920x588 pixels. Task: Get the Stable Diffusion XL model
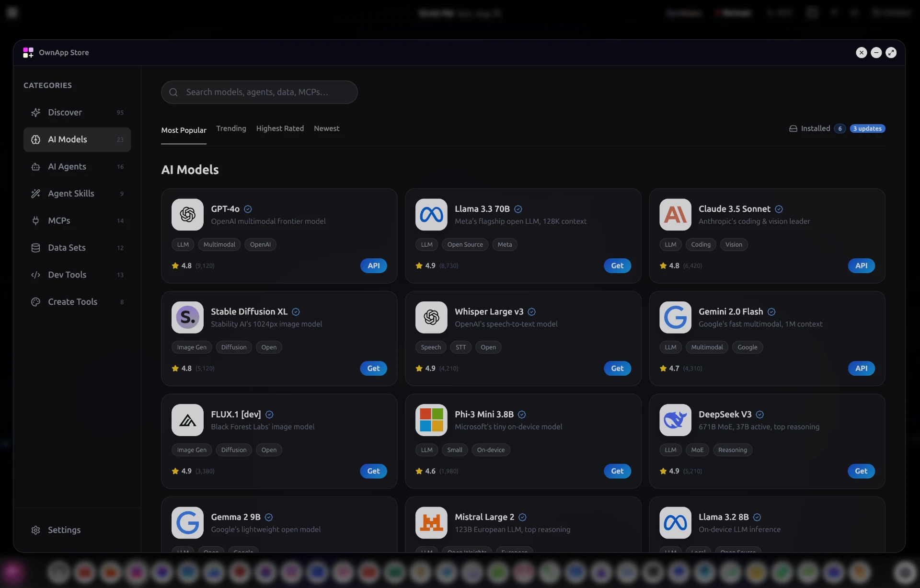pyautogui.click(x=373, y=368)
